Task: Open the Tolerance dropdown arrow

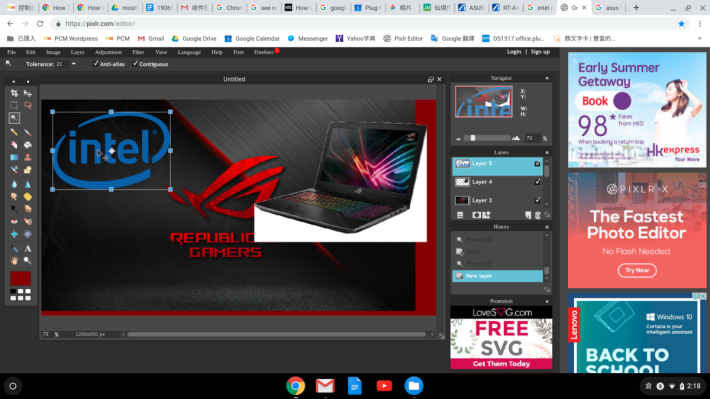Action: 73,64
